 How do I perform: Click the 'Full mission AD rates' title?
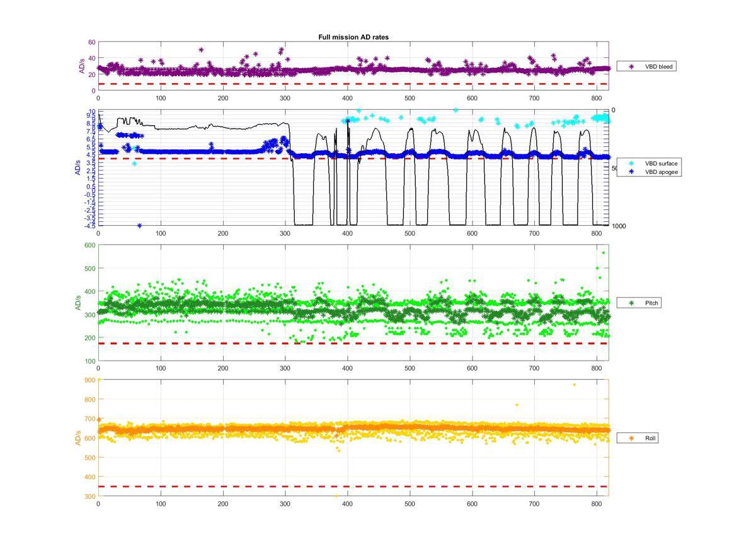coord(353,37)
